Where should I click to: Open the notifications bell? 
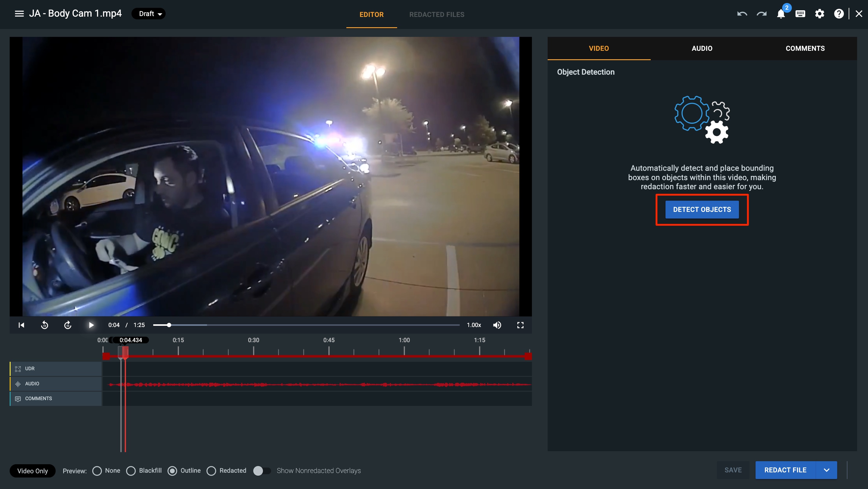pyautogui.click(x=781, y=14)
